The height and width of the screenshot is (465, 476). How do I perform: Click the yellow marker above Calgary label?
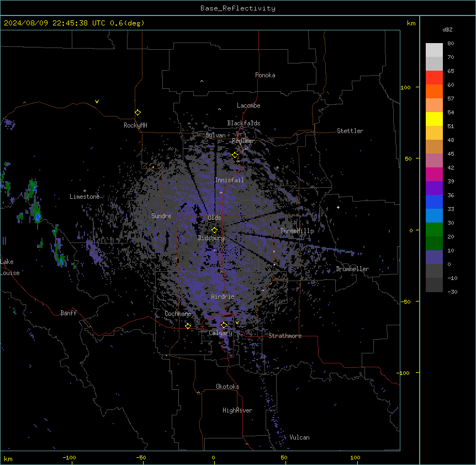click(224, 325)
